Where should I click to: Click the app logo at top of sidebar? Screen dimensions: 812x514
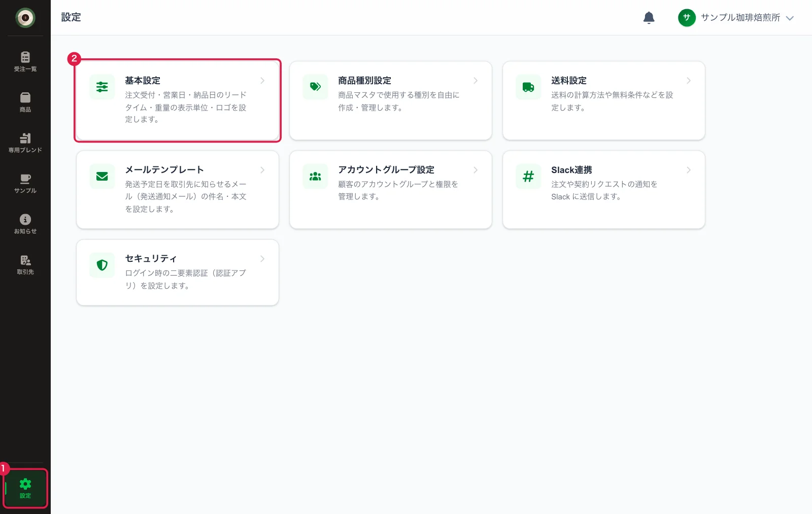pyautogui.click(x=25, y=18)
